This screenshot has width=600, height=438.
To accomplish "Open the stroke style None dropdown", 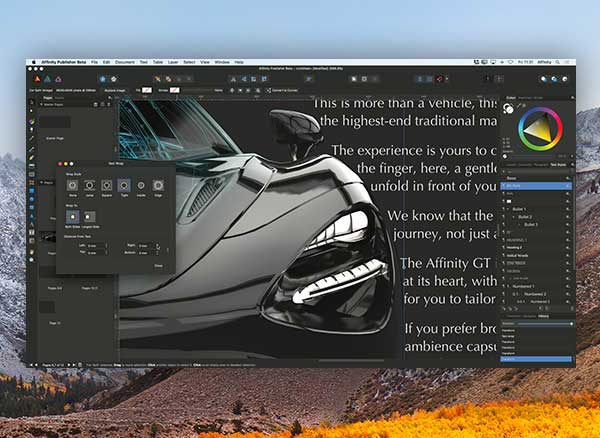I will pos(218,90).
